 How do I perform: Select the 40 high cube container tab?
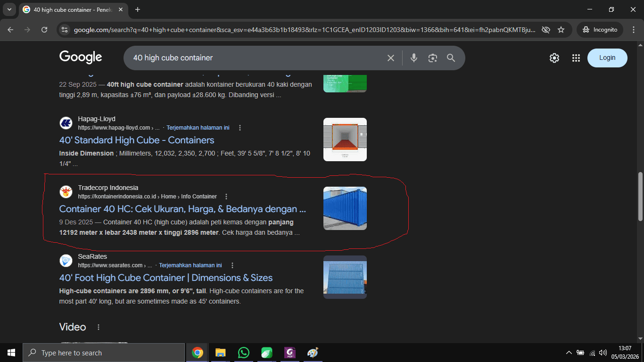tap(74, 10)
